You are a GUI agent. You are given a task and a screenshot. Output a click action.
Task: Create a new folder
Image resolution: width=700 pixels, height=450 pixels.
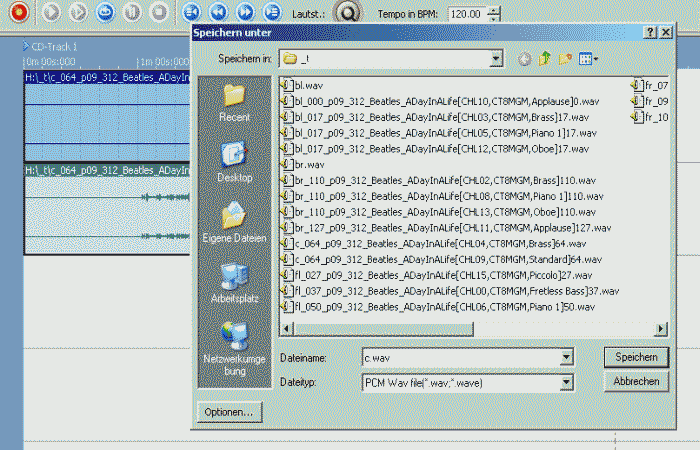(566, 59)
